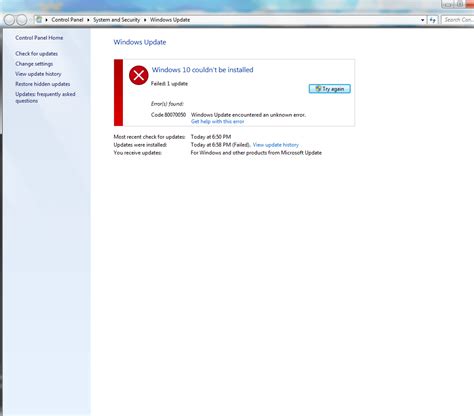This screenshot has height=416, width=474.
Task: Click the Windows Update page title
Action: 140,42
